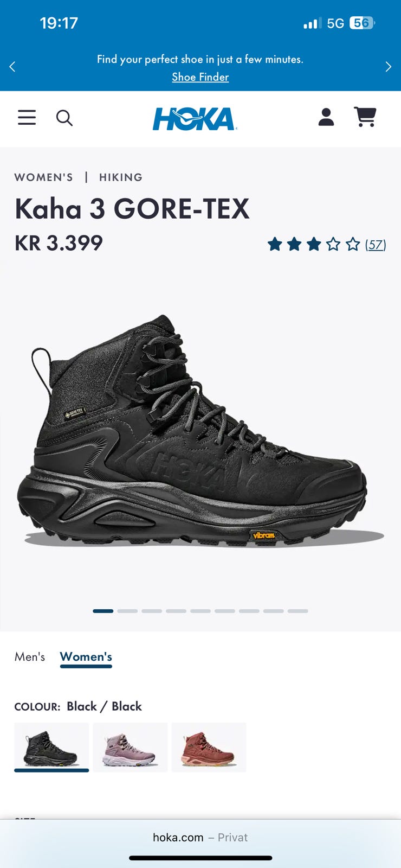Open the 57 reviews link
Image resolution: width=401 pixels, height=868 pixels.
[x=376, y=245]
